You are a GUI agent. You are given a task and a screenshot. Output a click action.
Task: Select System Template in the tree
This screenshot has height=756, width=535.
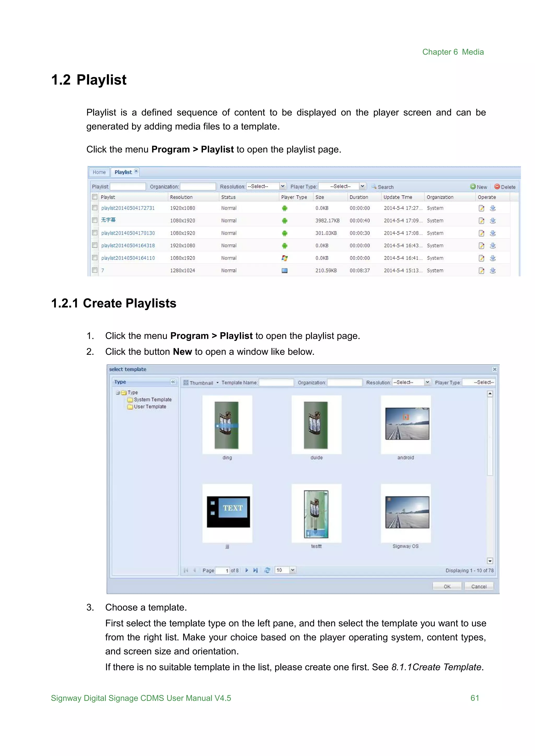tap(153, 399)
